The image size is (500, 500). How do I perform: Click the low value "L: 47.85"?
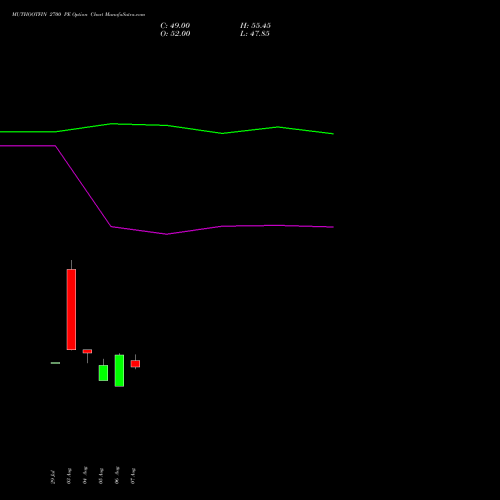coord(255,34)
